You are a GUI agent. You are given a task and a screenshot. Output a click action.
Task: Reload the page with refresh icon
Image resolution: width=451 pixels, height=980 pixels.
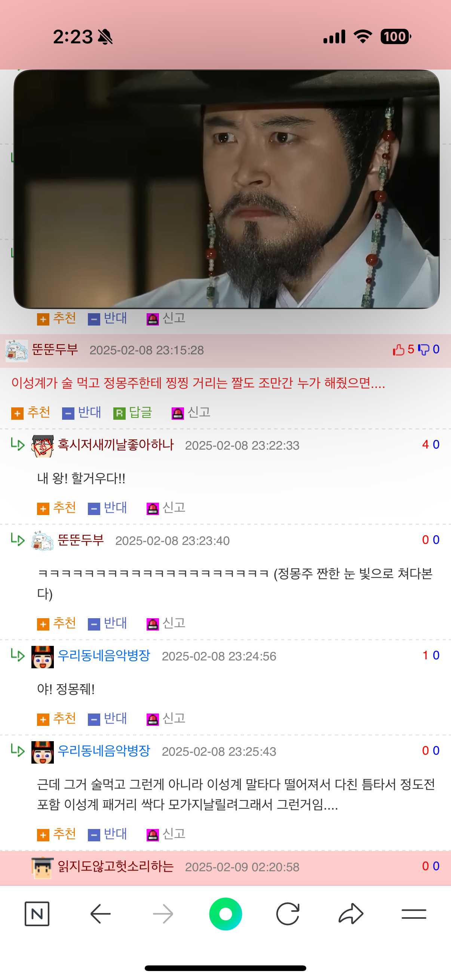[288, 913]
